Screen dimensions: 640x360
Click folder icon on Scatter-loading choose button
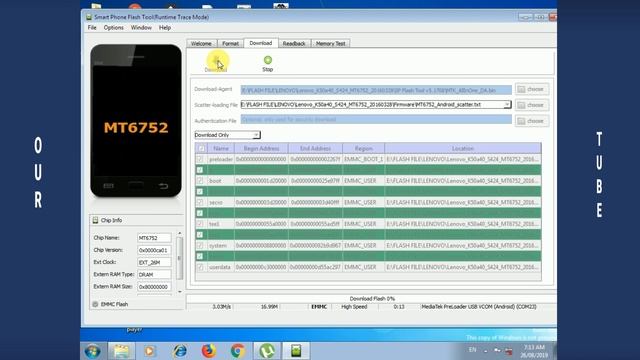coord(521,105)
